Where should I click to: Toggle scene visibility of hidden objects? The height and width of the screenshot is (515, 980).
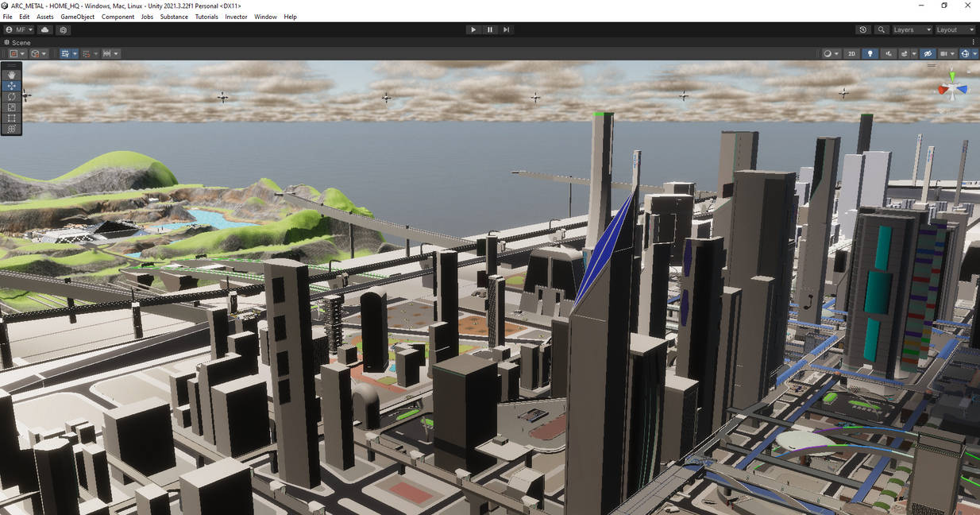tap(928, 53)
